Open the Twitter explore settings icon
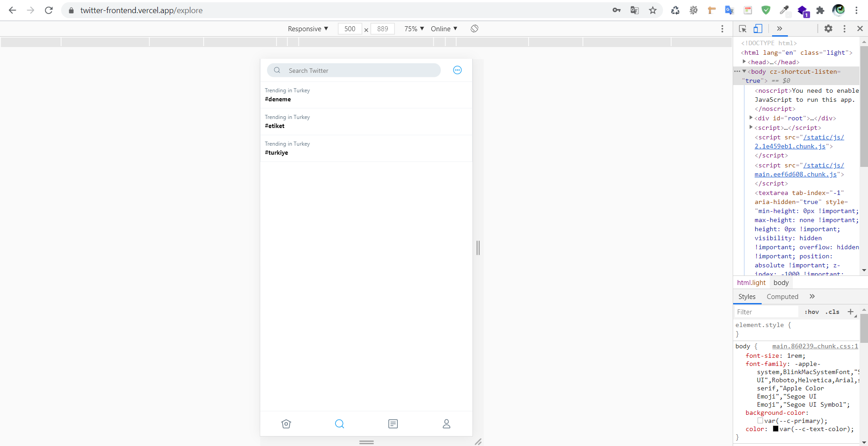The height and width of the screenshot is (446, 868). coord(457,70)
